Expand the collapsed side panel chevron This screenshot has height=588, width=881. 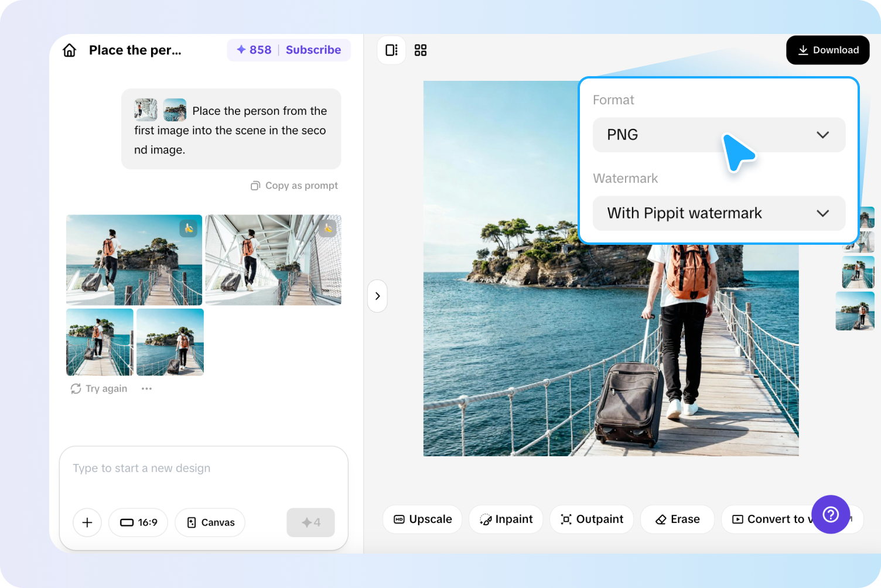point(377,296)
